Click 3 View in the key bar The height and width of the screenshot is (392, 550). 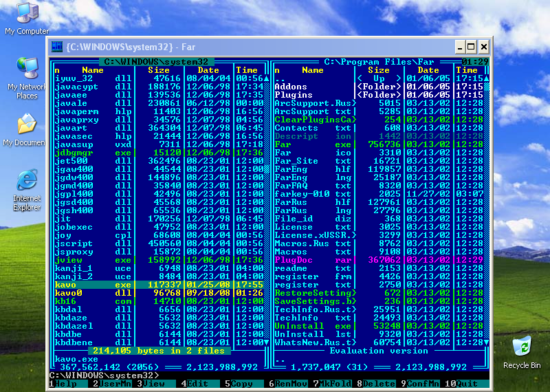(156, 384)
